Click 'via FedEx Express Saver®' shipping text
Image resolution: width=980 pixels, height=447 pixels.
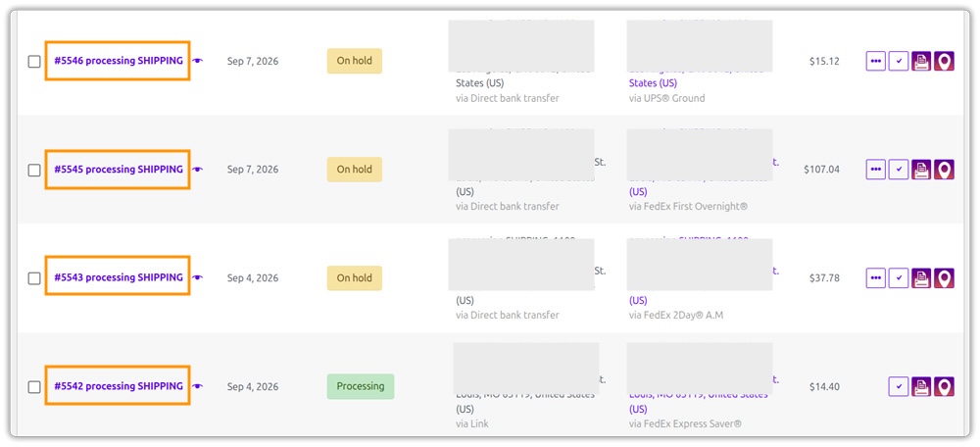click(685, 423)
